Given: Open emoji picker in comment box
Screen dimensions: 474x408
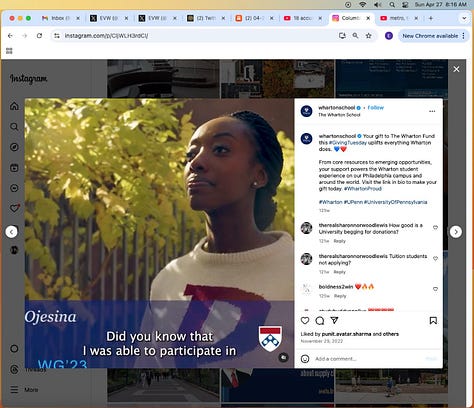Looking at the screenshot, I should coord(305,359).
